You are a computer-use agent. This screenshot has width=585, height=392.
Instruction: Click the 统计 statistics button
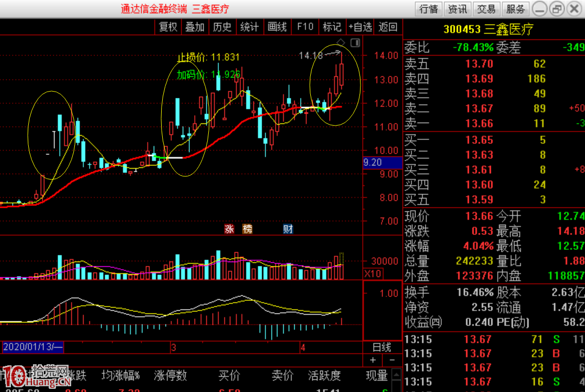249,27
